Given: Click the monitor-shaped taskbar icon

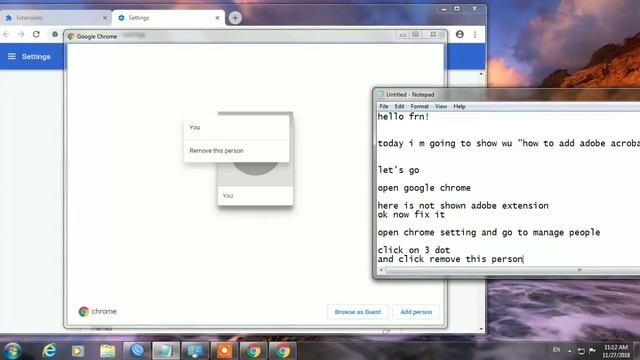Looking at the screenshot, I should 195,351.
